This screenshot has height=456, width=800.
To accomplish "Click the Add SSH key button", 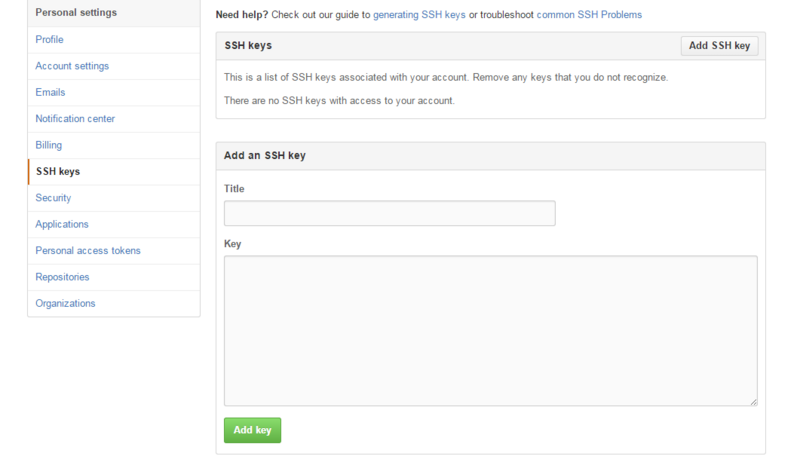I will [719, 46].
